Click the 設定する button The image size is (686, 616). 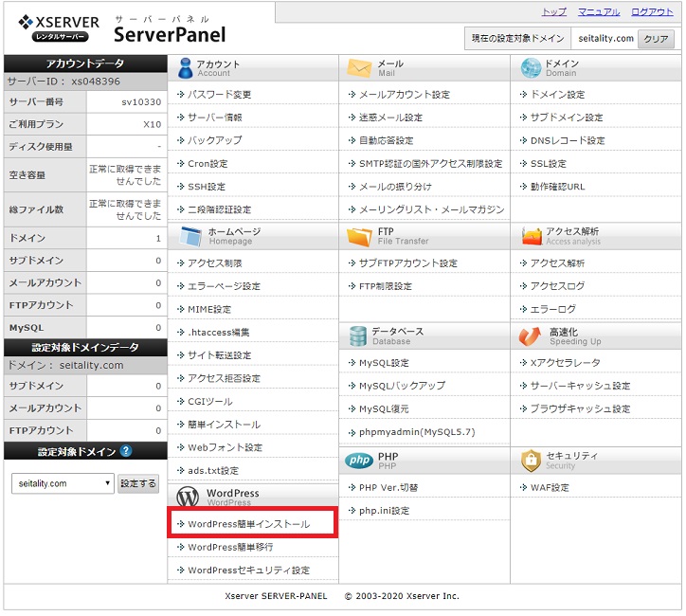(138, 483)
